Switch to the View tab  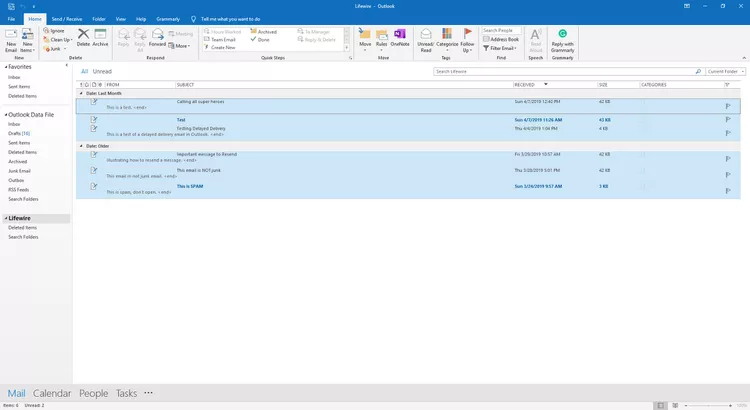[121, 19]
